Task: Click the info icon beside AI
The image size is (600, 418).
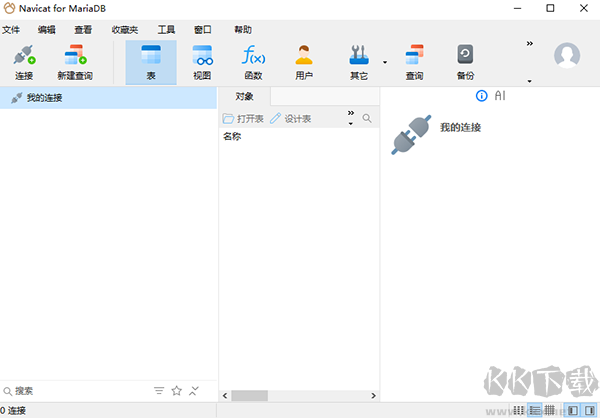Action: click(x=481, y=96)
